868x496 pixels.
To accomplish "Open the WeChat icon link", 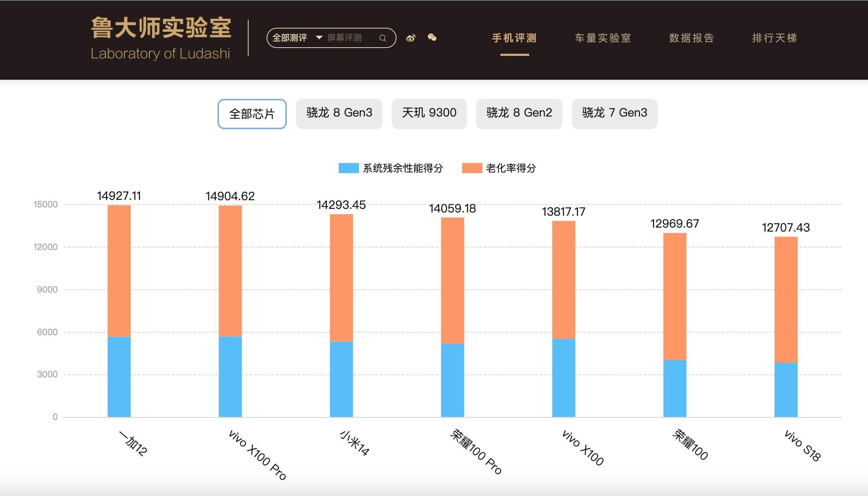I will point(432,38).
